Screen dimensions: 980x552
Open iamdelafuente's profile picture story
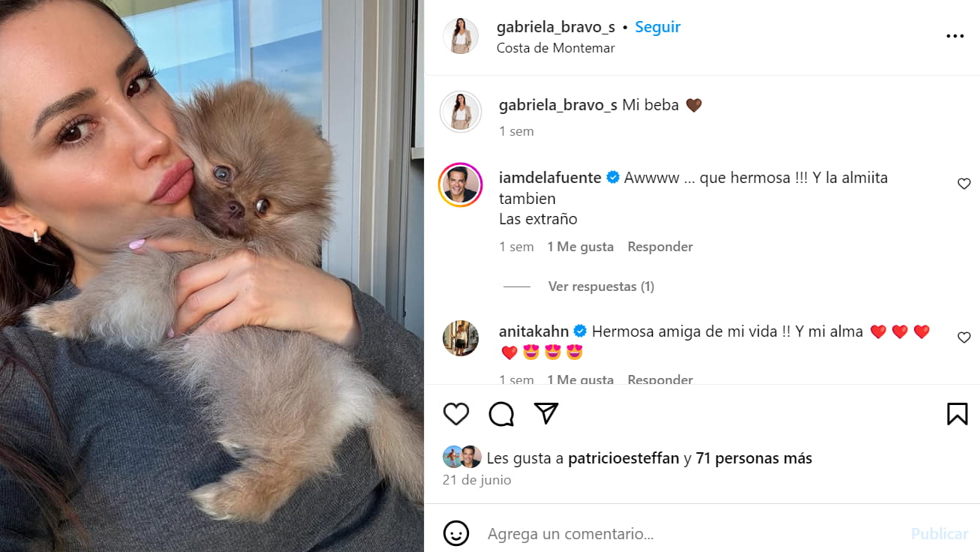(460, 184)
